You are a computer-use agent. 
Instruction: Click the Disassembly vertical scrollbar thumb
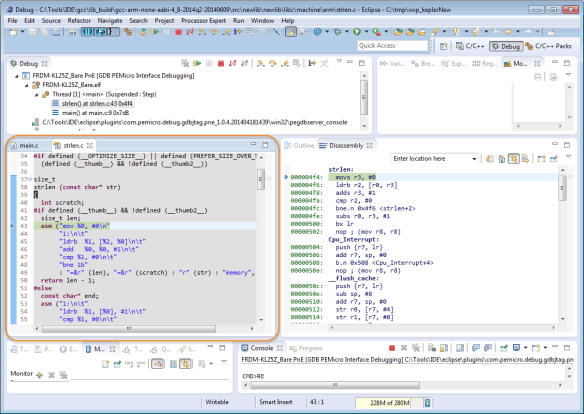562,188
